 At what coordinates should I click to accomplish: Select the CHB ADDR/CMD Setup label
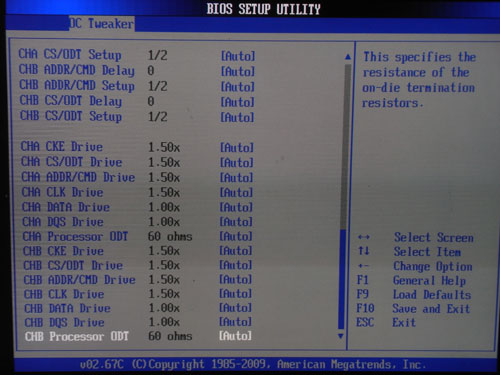tap(77, 86)
